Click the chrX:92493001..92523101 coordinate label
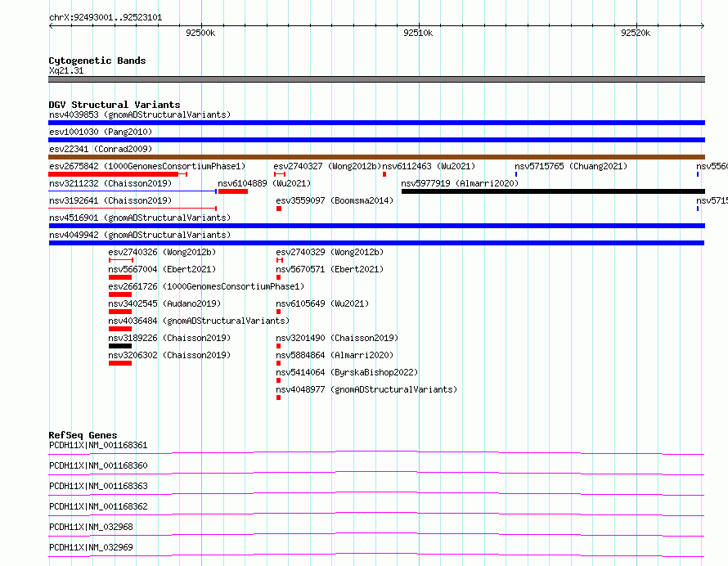Screen dimensions: 728x566 [106, 18]
